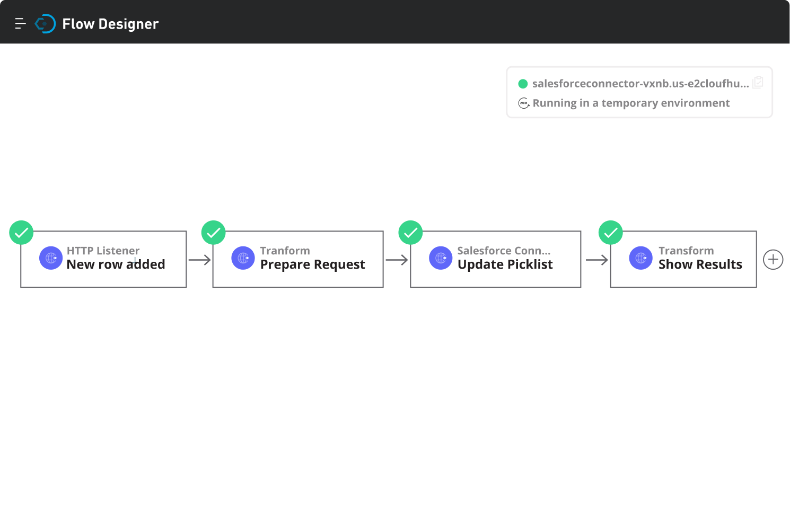Click the Show Results transform icon
This screenshot has width=790, height=532.
coord(640,258)
